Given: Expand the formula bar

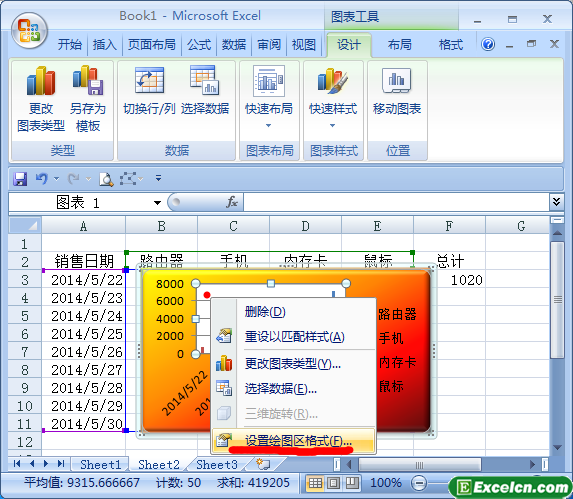Looking at the screenshot, I should point(556,202).
